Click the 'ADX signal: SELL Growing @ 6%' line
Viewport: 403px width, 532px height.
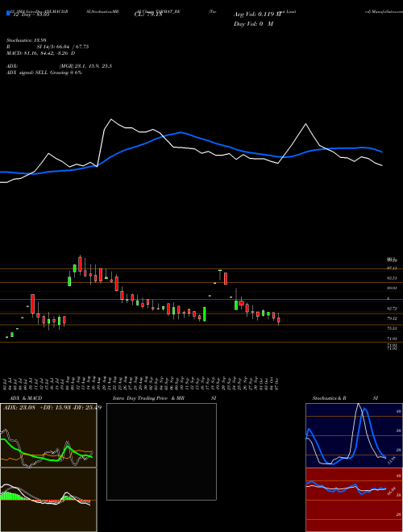pos(44,73)
